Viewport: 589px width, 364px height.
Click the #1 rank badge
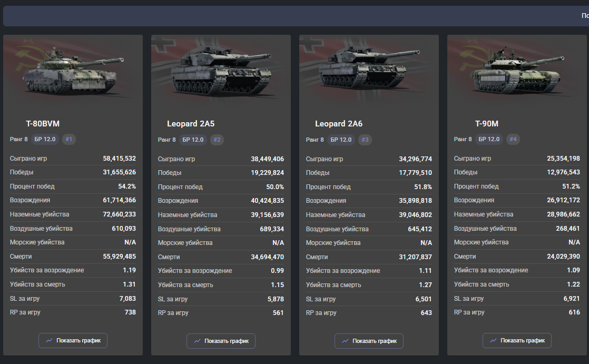(68, 140)
